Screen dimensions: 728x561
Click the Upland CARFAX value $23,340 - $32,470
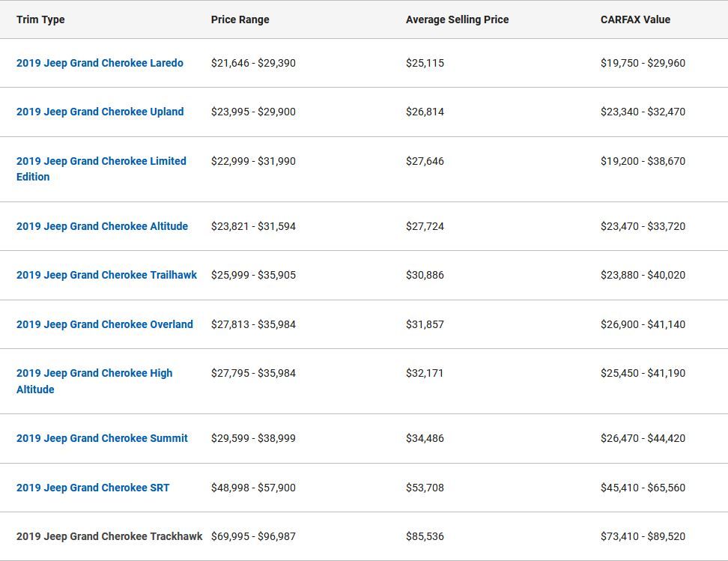click(643, 112)
